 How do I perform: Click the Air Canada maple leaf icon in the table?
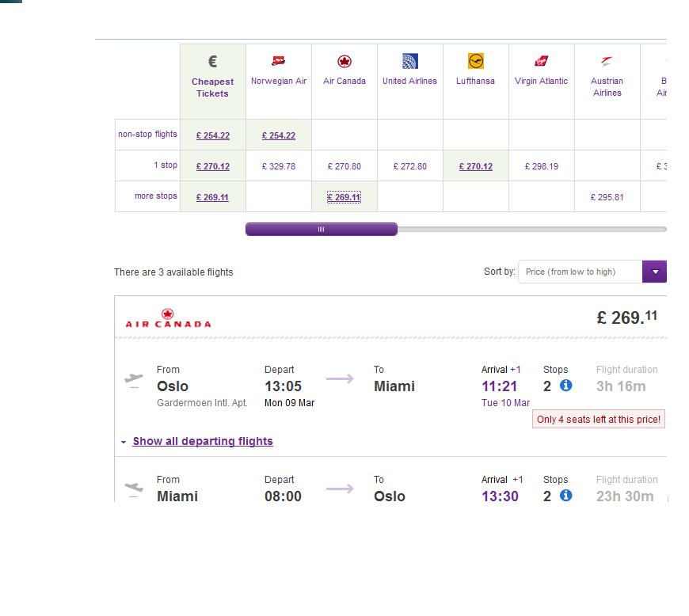pos(344,61)
